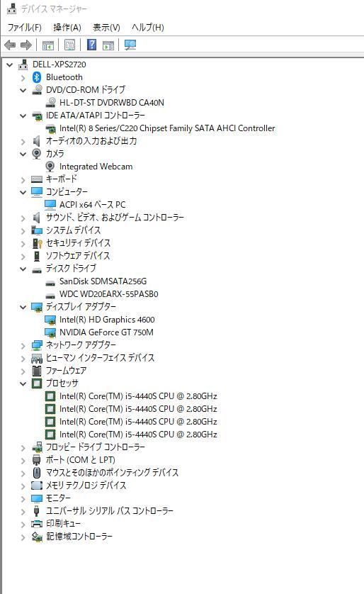Click the action pane toolbar icon
Viewport: 364px width, 594px height.
108,45
